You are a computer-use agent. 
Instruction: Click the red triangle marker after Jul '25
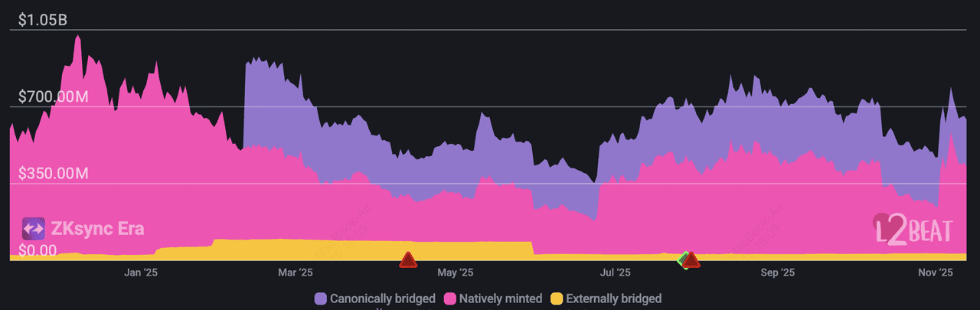[x=692, y=261]
